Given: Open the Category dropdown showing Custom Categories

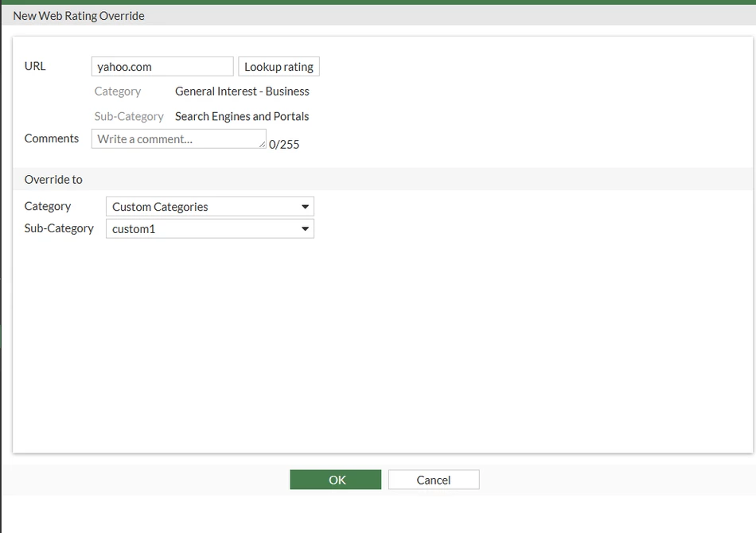Looking at the screenshot, I should point(210,207).
